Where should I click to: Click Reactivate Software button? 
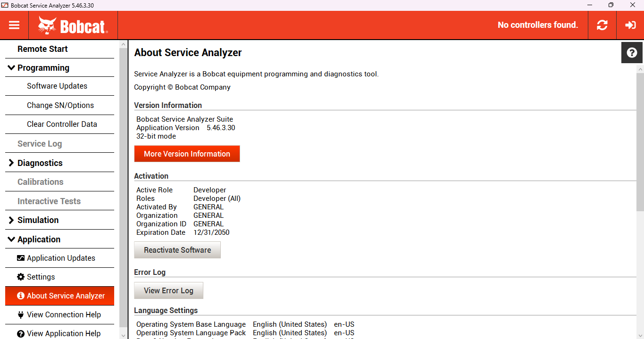[x=177, y=250]
